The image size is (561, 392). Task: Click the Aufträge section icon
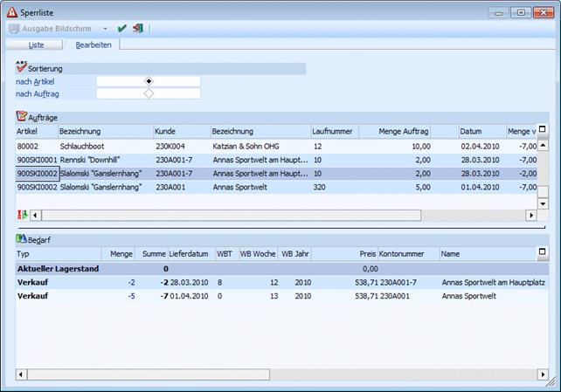[x=22, y=115]
